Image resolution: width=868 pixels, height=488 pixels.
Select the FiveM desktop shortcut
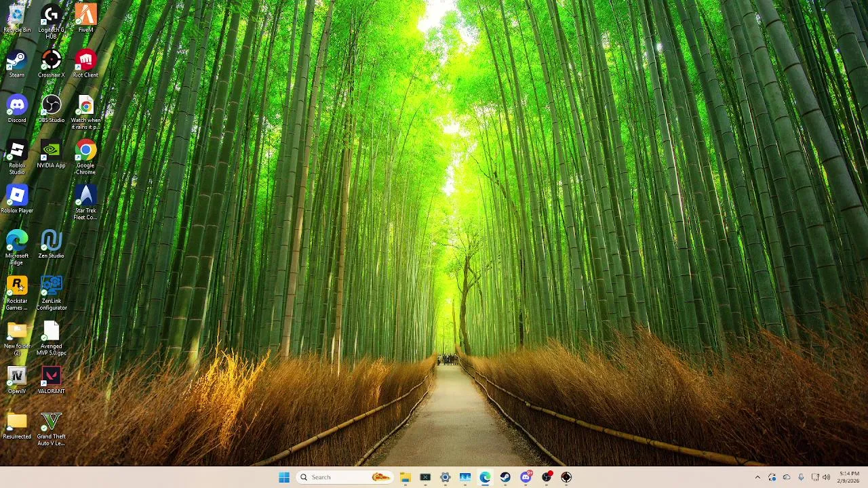point(85,19)
